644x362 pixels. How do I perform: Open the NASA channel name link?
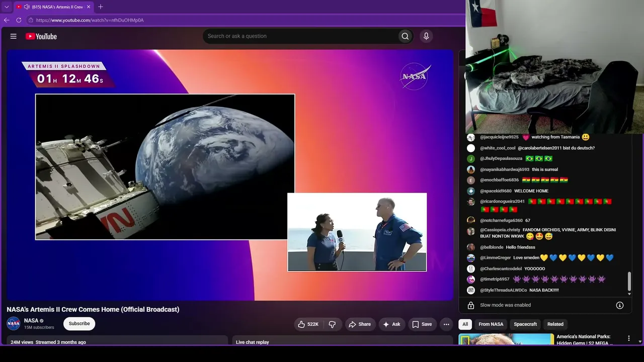[31, 321]
